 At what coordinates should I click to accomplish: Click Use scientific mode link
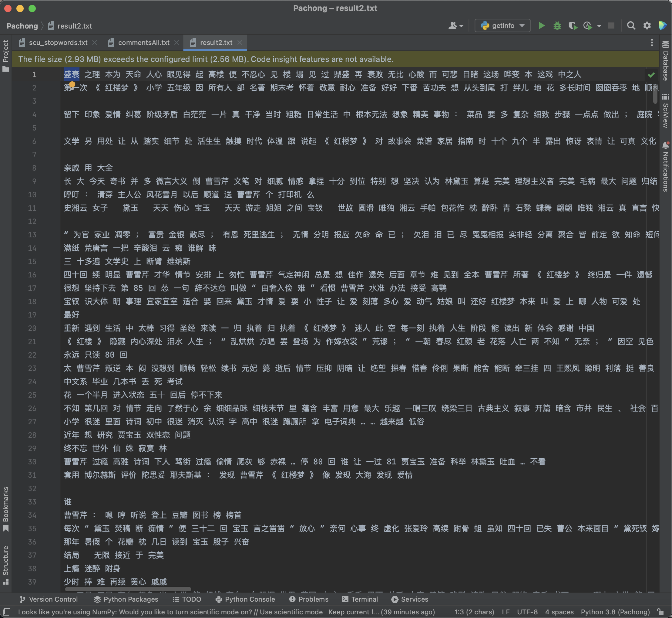click(291, 612)
